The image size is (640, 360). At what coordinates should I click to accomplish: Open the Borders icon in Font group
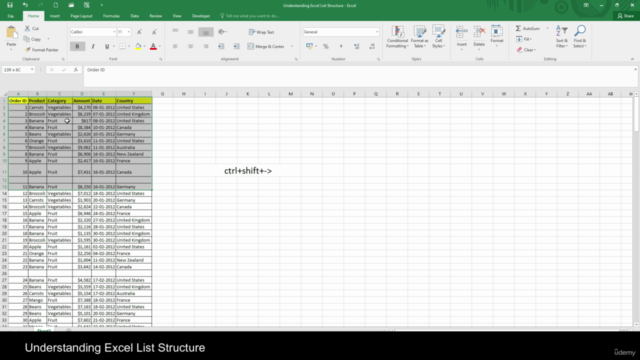click(x=122, y=47)
